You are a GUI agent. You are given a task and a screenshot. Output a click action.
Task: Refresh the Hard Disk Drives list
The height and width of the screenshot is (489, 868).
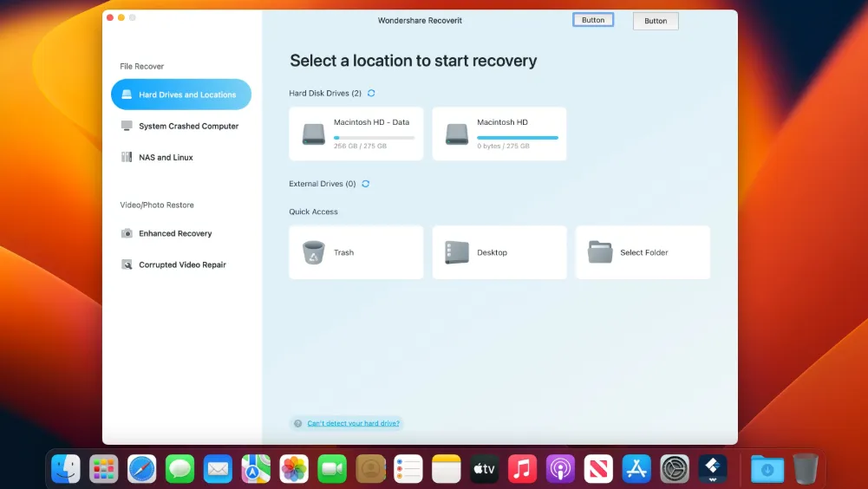[x=371, y=93]
